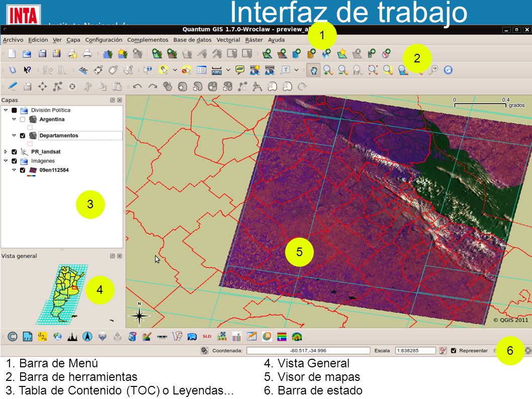This screenshot has width=532, height=399.
Task: Open the Annotation tool dropdown arrow
Action: 296,70
